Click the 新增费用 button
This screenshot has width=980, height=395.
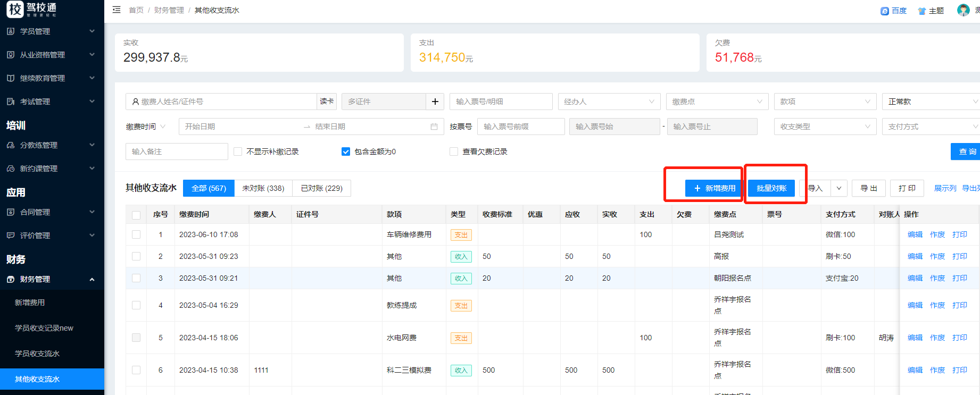click(715, 188)
